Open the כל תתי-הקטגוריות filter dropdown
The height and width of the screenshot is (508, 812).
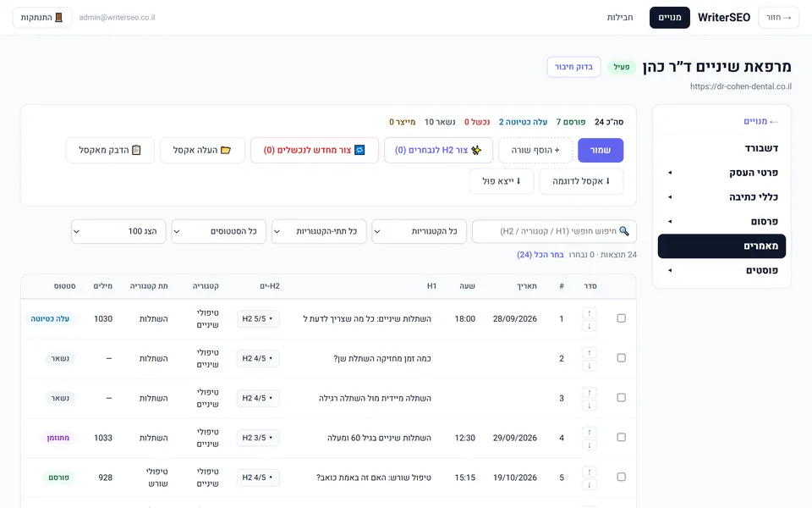tap(319, 231)
